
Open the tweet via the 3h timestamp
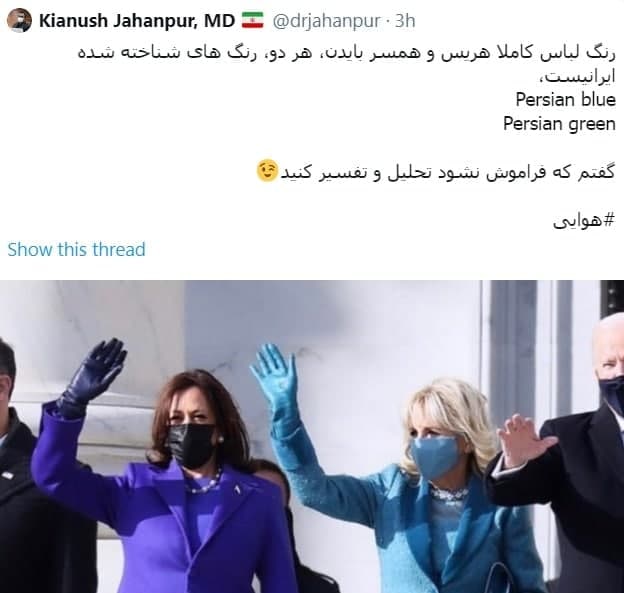[405, 21]
